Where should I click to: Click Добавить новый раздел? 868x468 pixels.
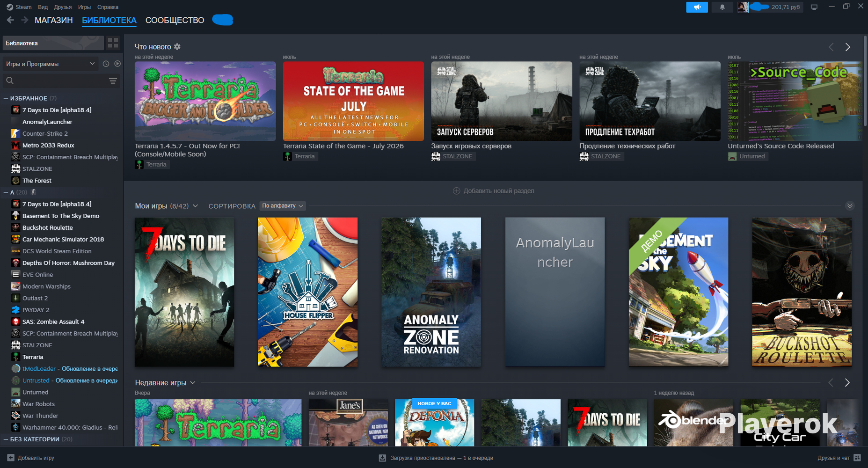point(493,191)
